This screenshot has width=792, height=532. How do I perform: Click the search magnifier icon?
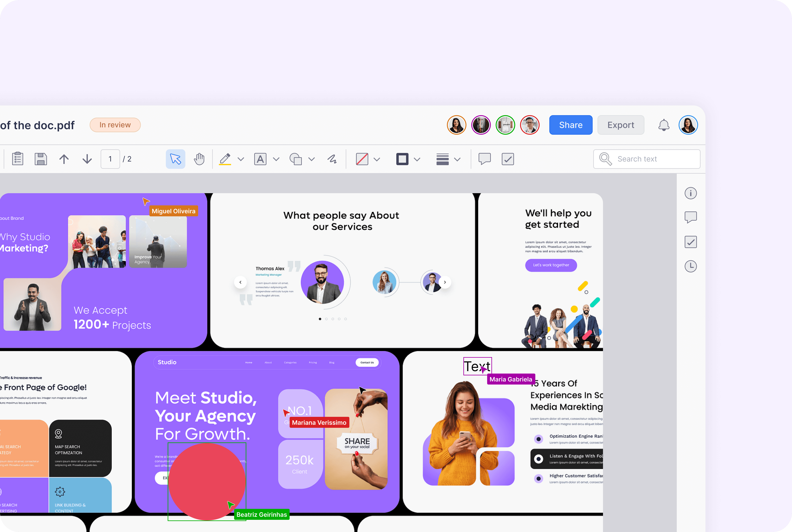(605, 159)
